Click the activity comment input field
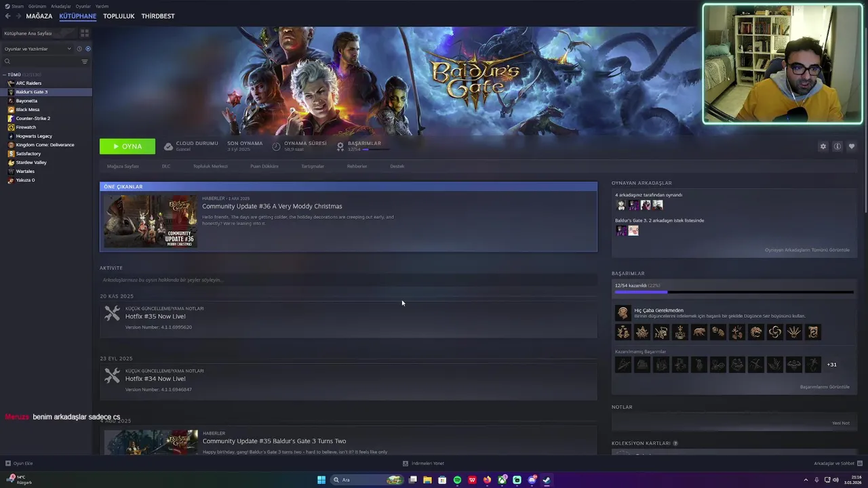Image resolution: width=868 pixels, height=488 pixels. coord(348,280)
